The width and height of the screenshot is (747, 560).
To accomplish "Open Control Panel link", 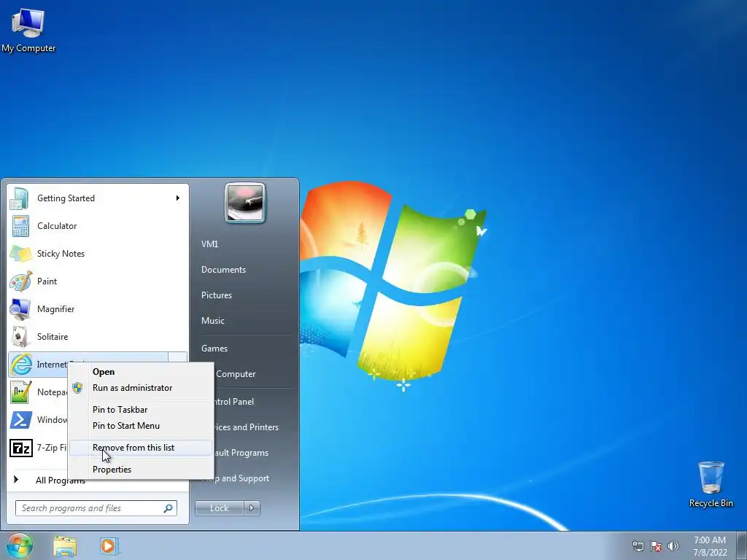I will 233,402.
